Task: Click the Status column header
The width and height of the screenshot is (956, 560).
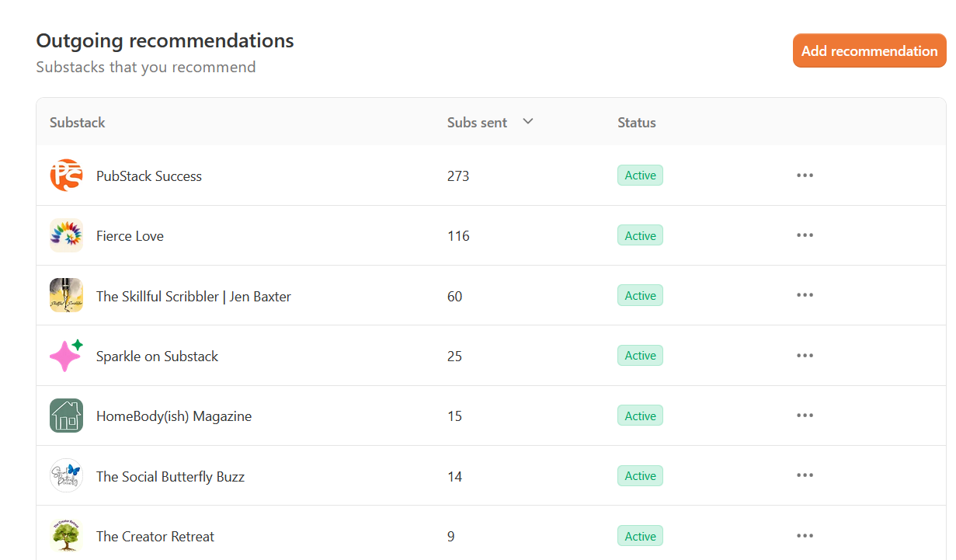Action: [x=637, y=123]
